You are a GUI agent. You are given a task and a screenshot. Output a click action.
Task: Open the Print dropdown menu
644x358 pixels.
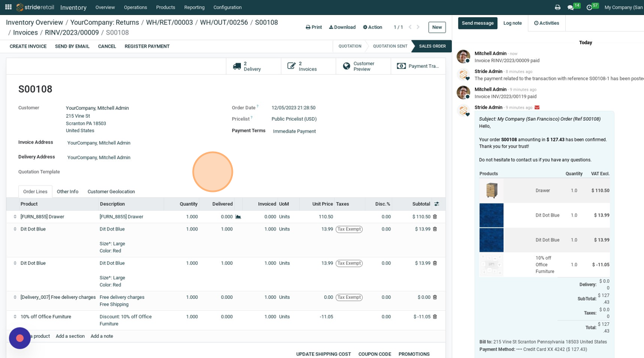click(x=313, y=27)
